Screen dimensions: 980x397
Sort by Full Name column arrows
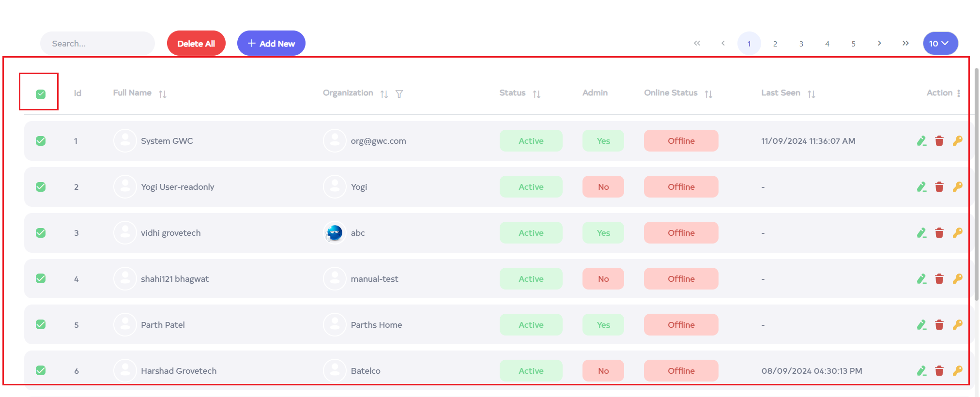click(x=163, y=94)
